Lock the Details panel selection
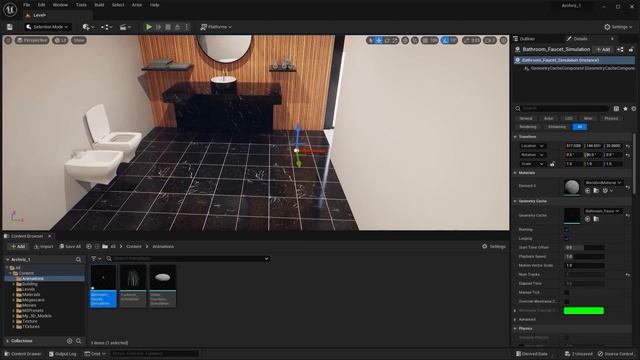The width and height of the screenshot is (640, 360). [x=631, y=49]
